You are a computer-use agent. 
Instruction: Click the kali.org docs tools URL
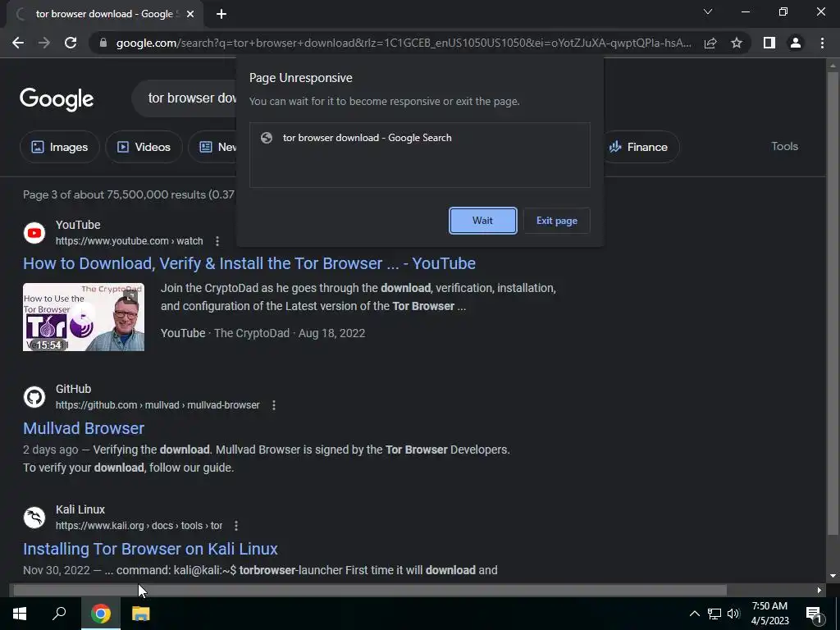pos(139,526)
